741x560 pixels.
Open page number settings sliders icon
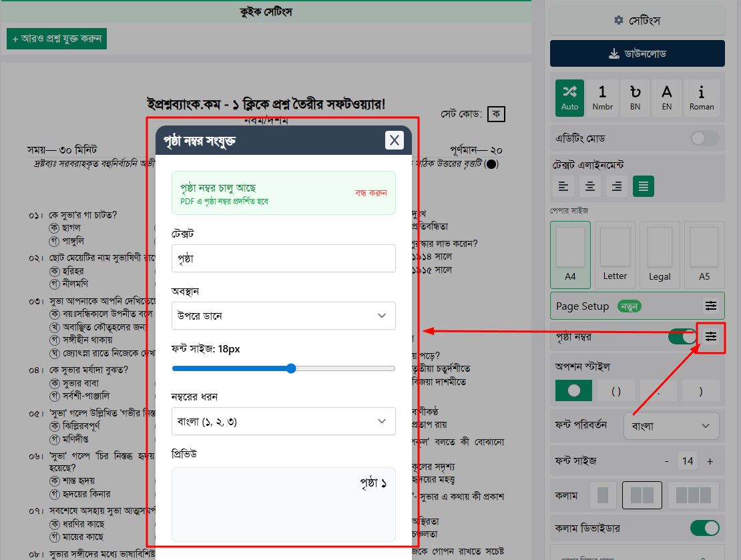click(x=711, y=336)
